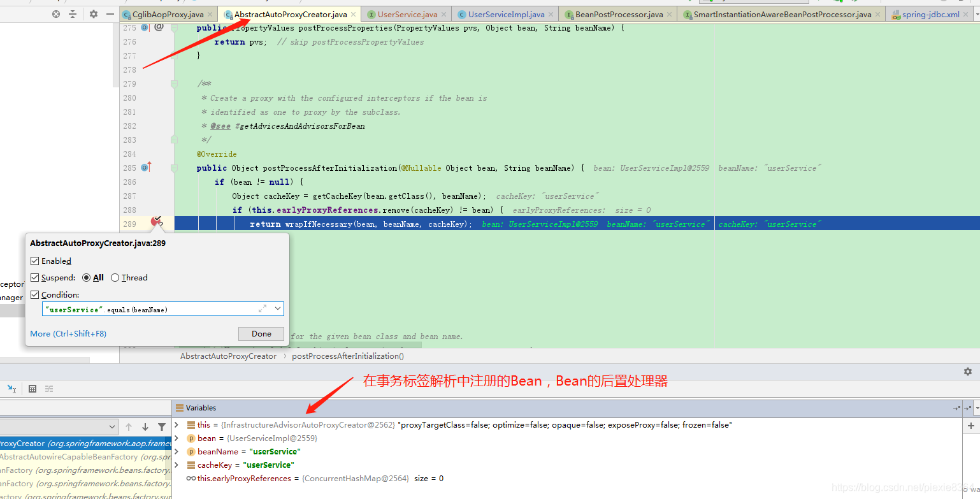This screenshot has height=499, width=980.
Task: Select the AbstractAutowireCapableBeanFactory frame
Action: pyautogui.click(x=86, y=457)
